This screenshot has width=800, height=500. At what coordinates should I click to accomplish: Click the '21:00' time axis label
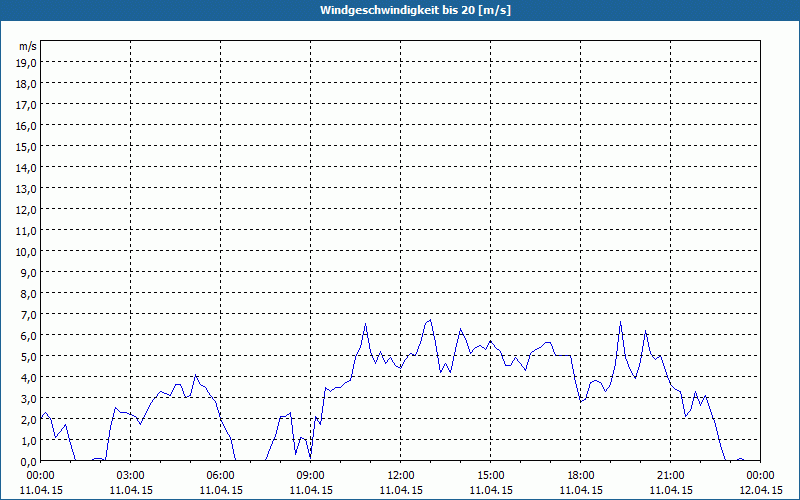point(670,476)
